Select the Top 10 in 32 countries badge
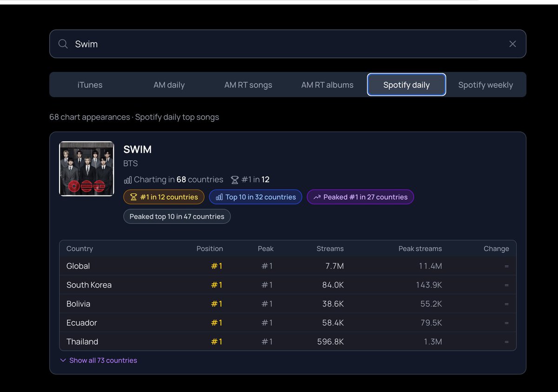The image size is (558, 392). (256, 197)
